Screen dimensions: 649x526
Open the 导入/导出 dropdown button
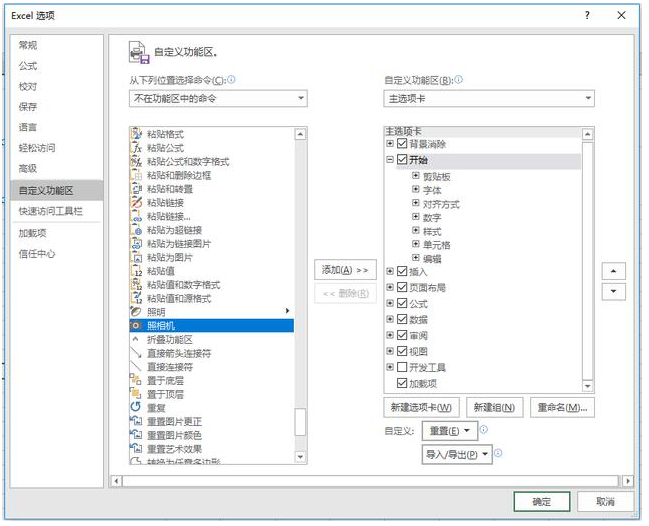(457, 454)
